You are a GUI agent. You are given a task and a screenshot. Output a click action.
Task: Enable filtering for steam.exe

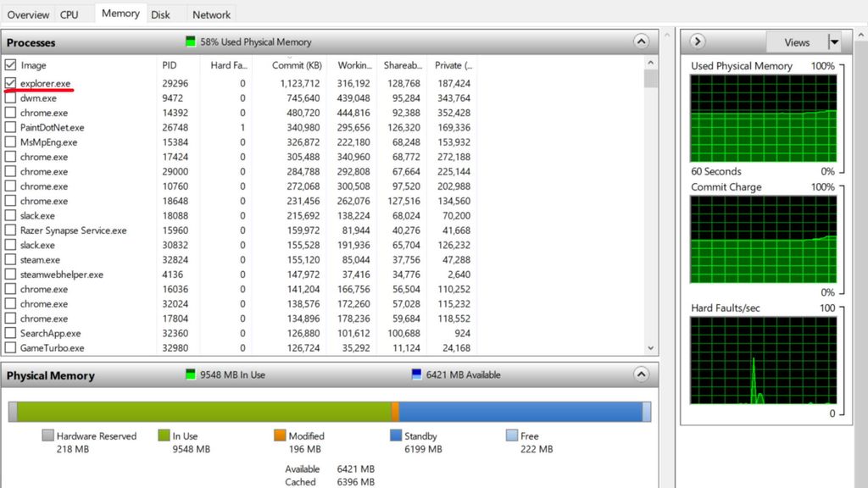12,259
